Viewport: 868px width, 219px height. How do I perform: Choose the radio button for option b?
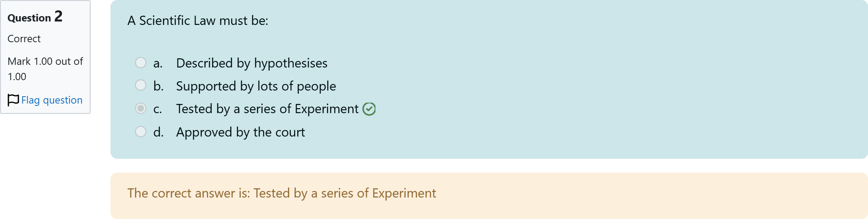[x=141, y=85]
